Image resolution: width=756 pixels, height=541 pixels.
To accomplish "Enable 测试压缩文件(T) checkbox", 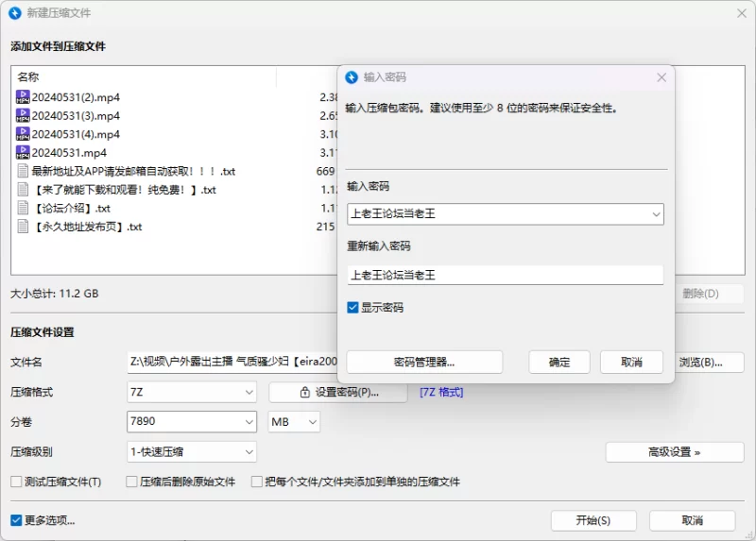I will [x=16, y=482].
